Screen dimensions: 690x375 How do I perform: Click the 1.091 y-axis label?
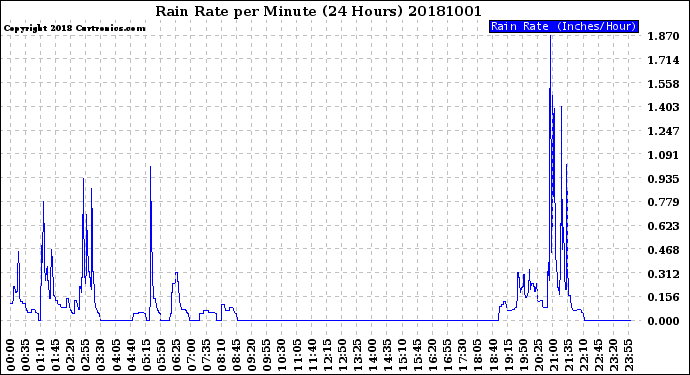(x=664, y=155)
